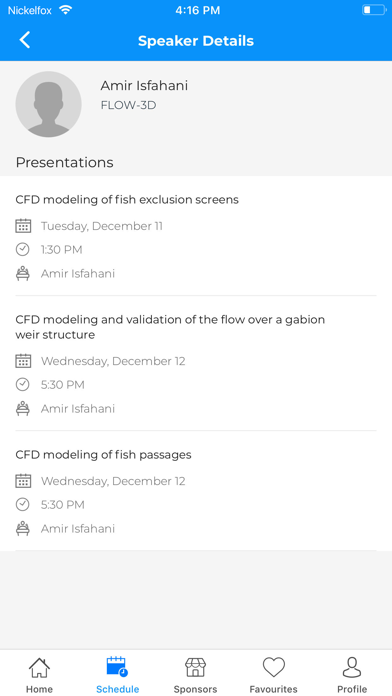The height and width of the screenshot is (696, 392).
Task: Tap the back arrow in the header
Action: [25, 40]
